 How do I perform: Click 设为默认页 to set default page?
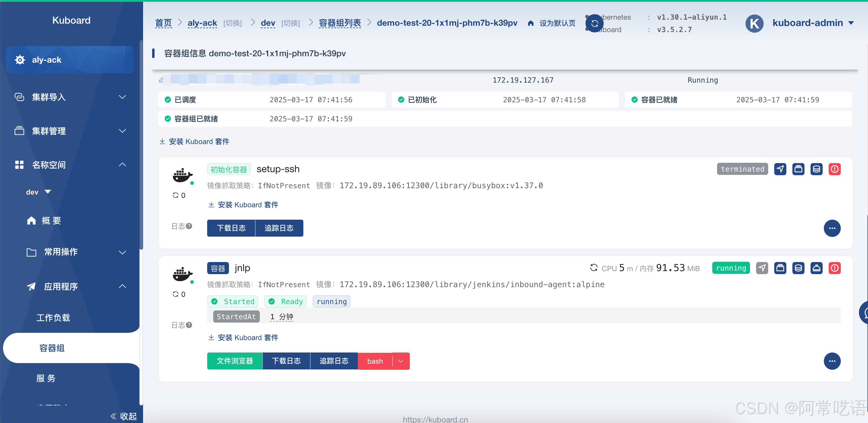tap(557, 23)
